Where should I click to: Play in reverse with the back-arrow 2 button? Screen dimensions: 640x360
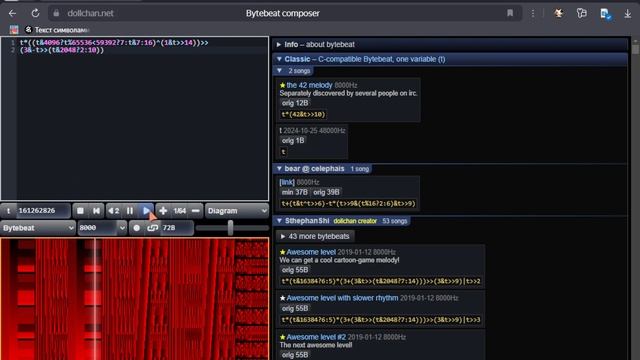113,211
